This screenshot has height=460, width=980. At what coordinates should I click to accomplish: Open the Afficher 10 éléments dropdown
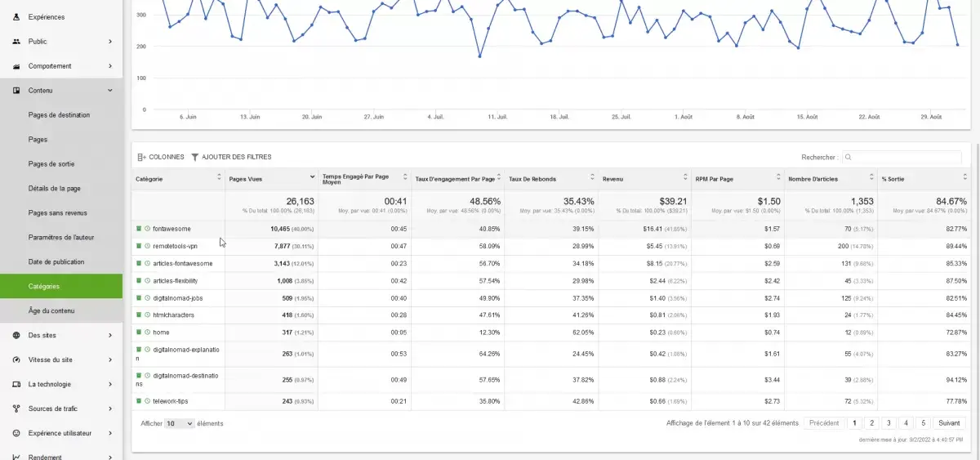(179, 423)
